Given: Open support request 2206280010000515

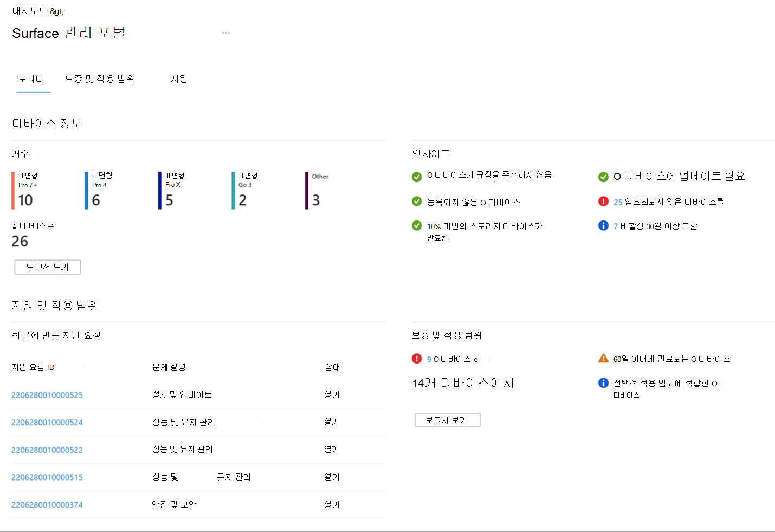Looking at the screenshot, I should coord(47,477).
